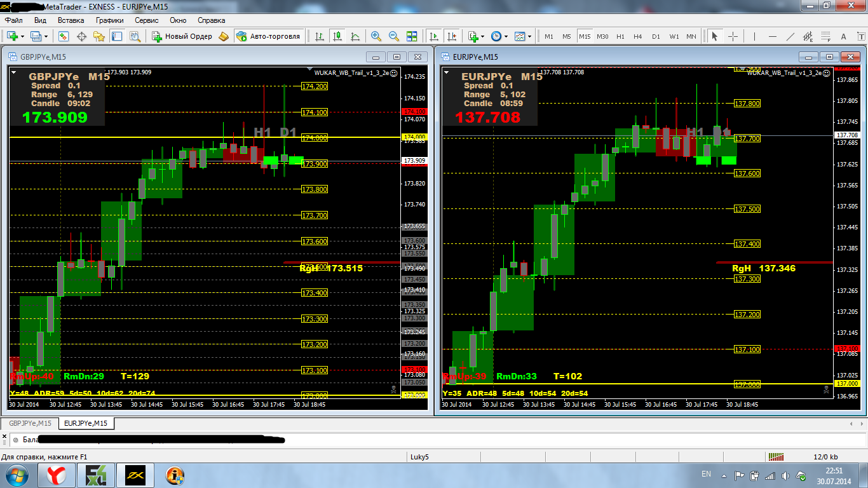Toggle chart Auto Scroll
Screen dimensions: 868x488
(x=434, y=36)
